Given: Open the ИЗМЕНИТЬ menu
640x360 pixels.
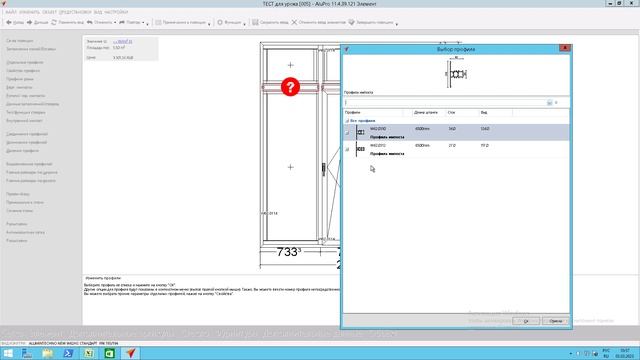Looking at the screenshot, I should coord(29,12).
